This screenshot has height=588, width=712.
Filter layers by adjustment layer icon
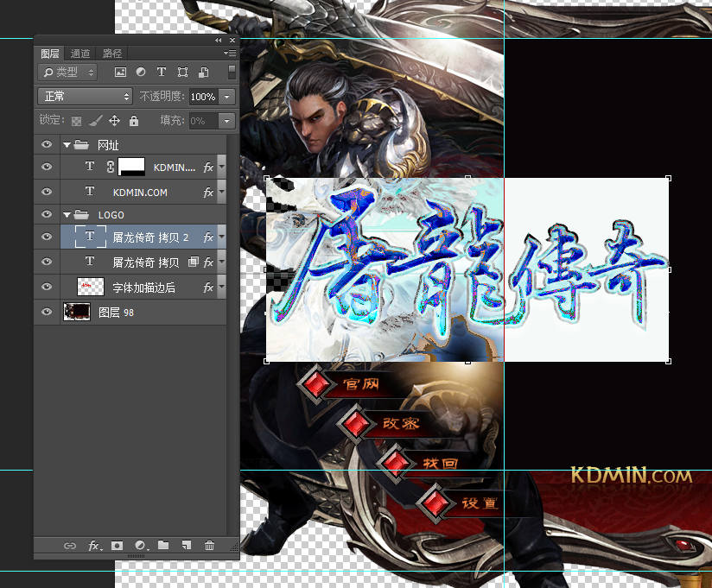[141, 73]
